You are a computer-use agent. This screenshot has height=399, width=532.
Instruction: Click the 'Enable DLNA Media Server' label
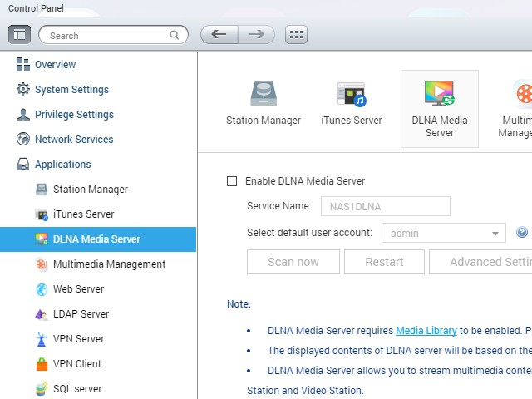tap(305, 181)
